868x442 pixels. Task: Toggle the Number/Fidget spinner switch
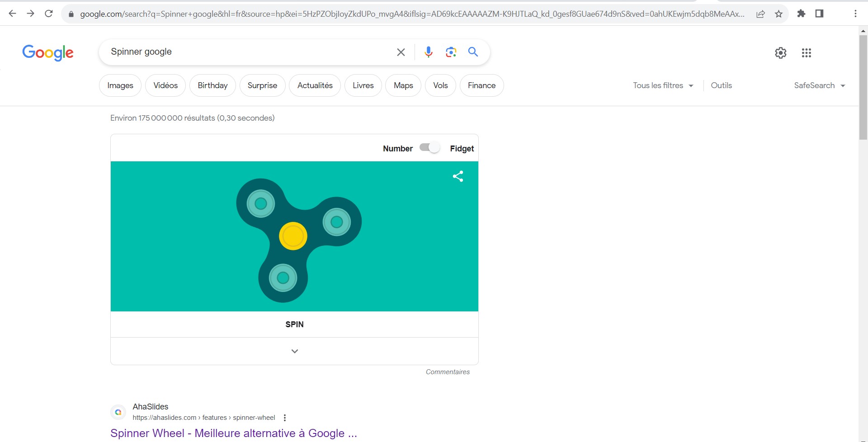(429, 148)
